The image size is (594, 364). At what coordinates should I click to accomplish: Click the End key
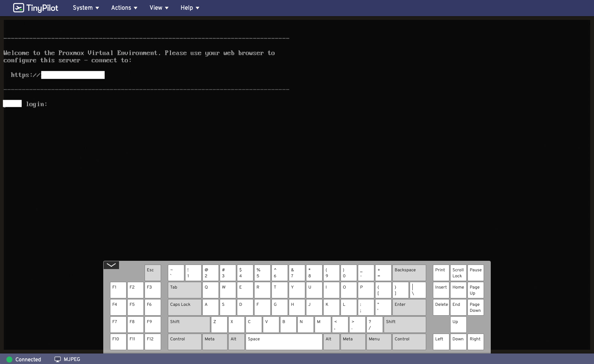pos(458,307)
